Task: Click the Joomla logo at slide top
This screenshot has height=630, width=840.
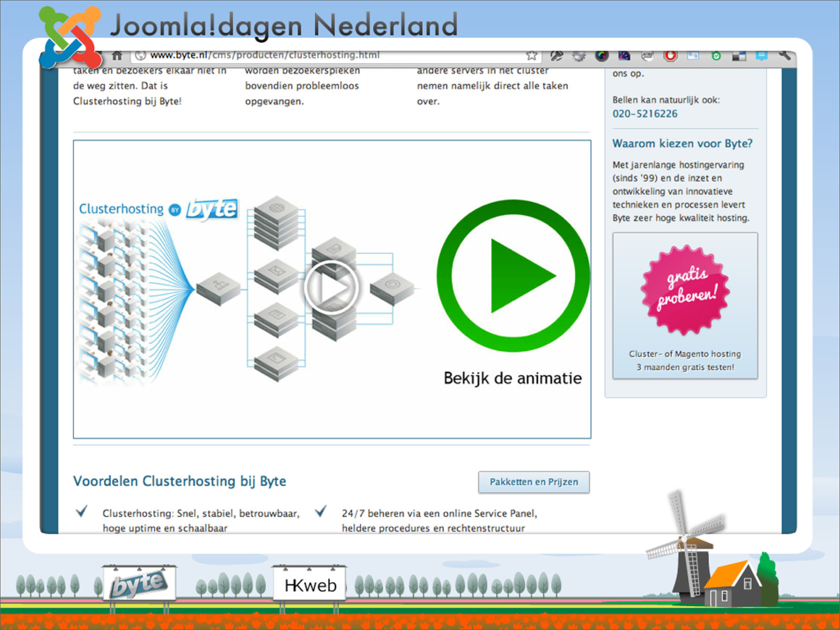Action: point(70,37)
